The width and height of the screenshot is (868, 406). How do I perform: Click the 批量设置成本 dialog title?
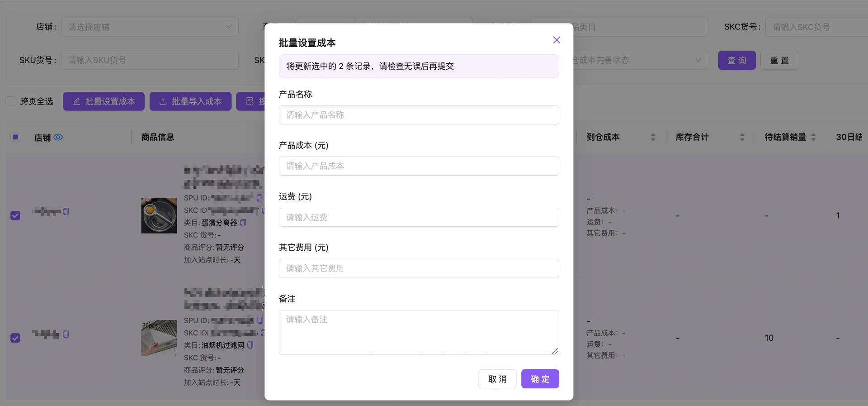coord(307,43)
